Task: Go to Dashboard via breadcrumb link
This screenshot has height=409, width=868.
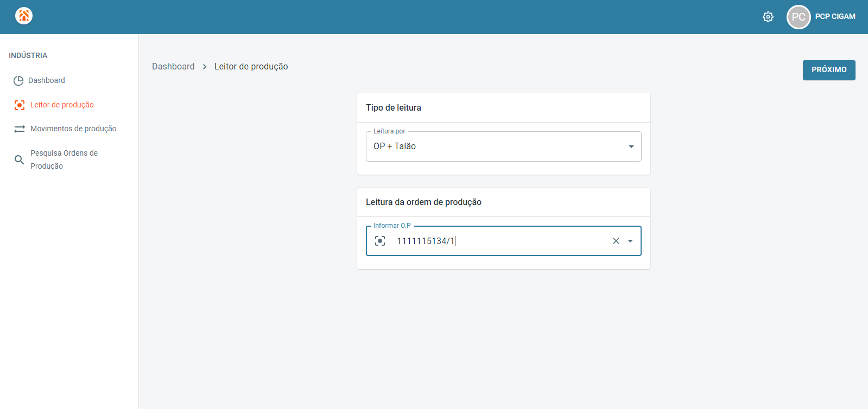Action: 173,66
